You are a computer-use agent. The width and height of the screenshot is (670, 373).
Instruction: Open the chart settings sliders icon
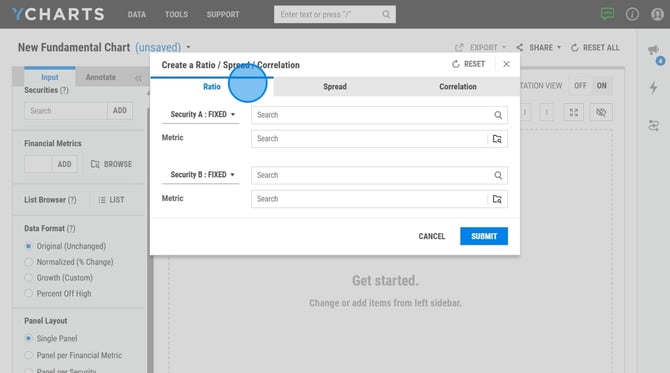[653, 126]
